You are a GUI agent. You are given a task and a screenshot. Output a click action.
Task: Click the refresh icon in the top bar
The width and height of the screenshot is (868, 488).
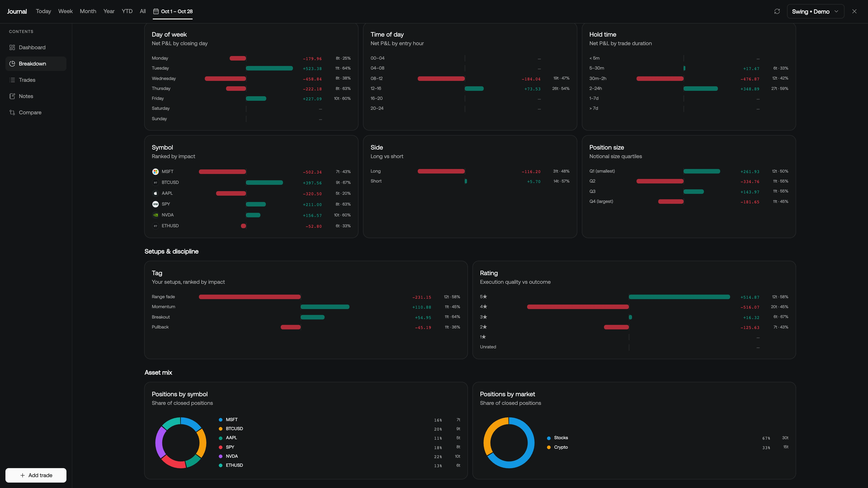777,12
